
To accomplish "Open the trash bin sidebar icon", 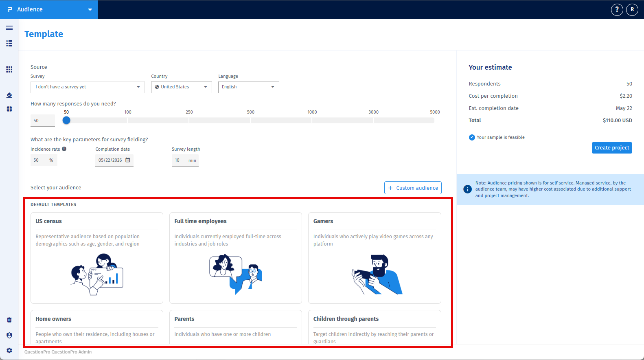I will tap(9, 320).
